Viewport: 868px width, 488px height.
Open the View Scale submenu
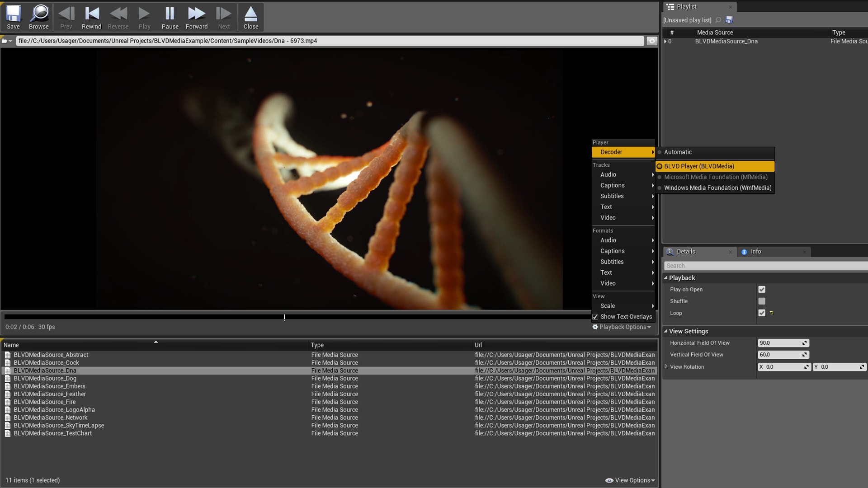pyautogui.click(x=623, y=306)
